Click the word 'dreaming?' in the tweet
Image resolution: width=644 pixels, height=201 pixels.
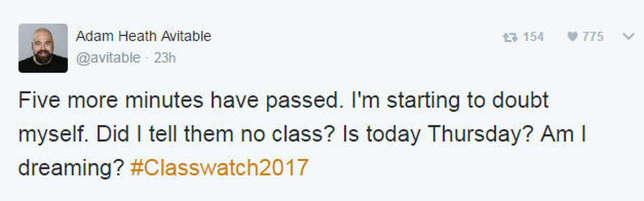point(71,167)
